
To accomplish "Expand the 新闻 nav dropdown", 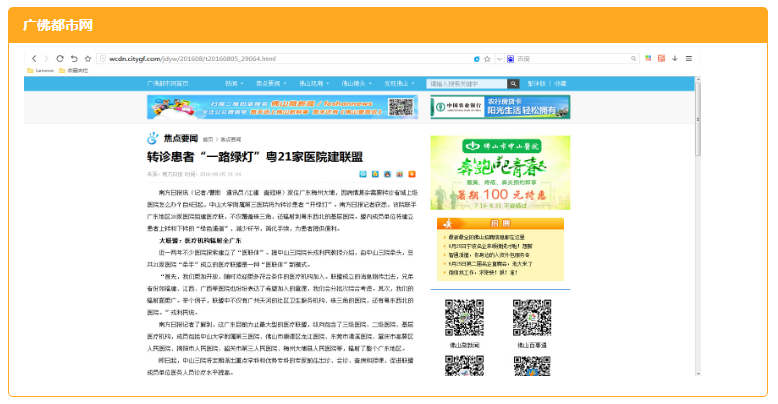I will (x=234, y=83).
